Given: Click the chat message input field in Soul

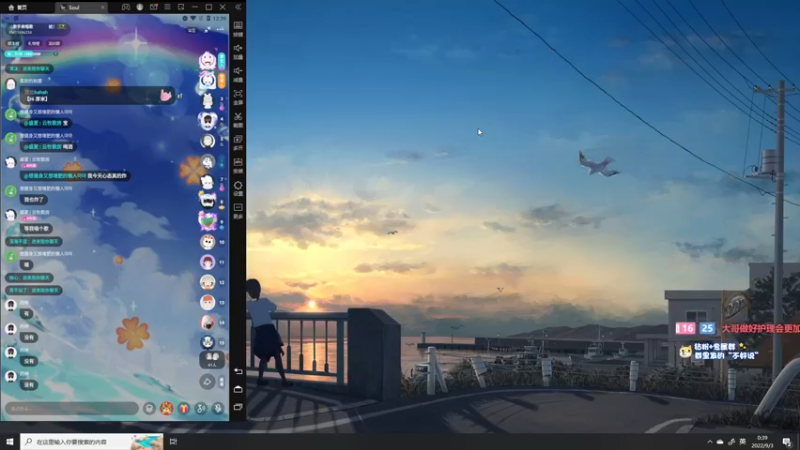Looking at the screenshot, I should [x=71, y=408].
